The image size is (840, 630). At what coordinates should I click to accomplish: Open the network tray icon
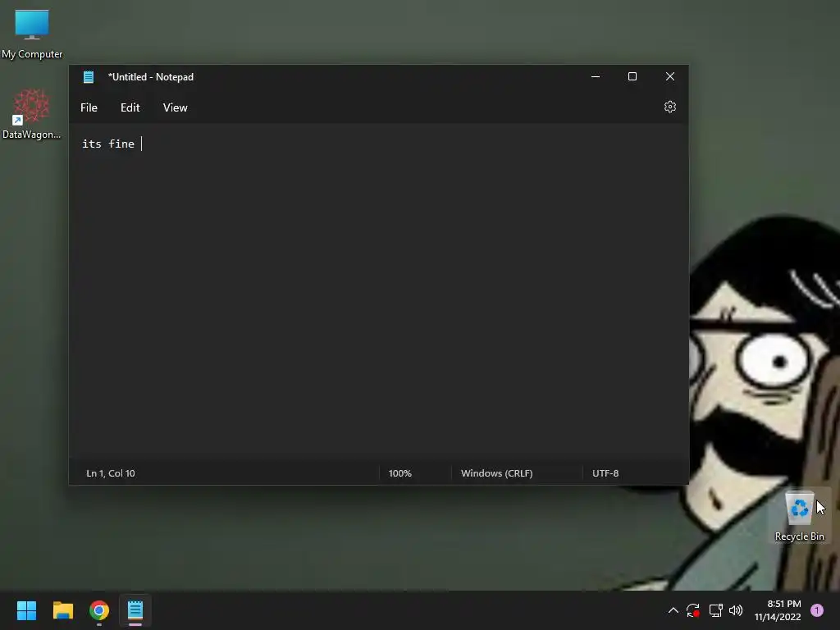(715, 610)
